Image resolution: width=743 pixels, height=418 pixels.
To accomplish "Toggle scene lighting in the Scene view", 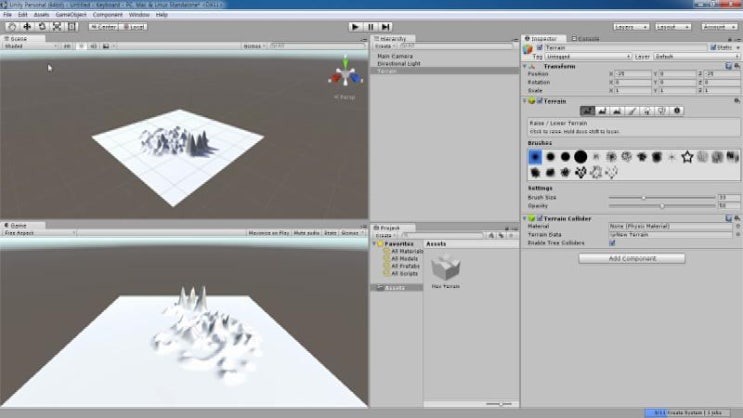I will 81,46.
